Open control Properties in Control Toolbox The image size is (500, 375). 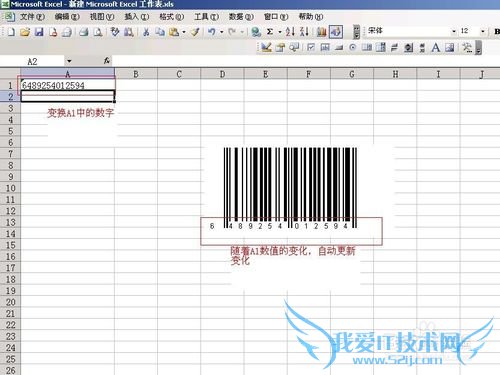pos(280,48)
